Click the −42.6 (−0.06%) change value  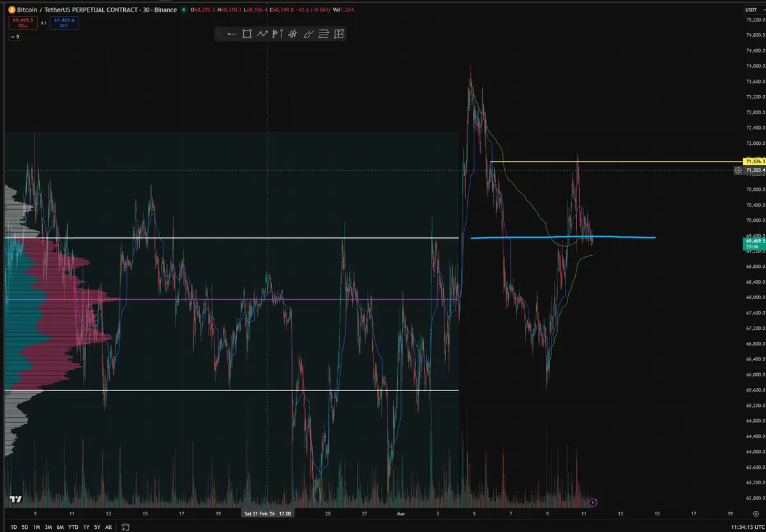pyautogui.click(x=313, y=10)
